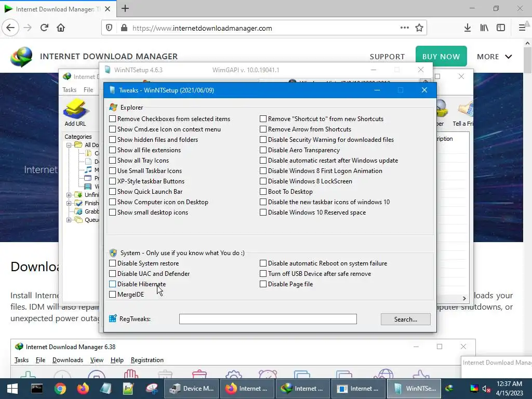Check Disable Hibernate

click(x=112, y=284)
